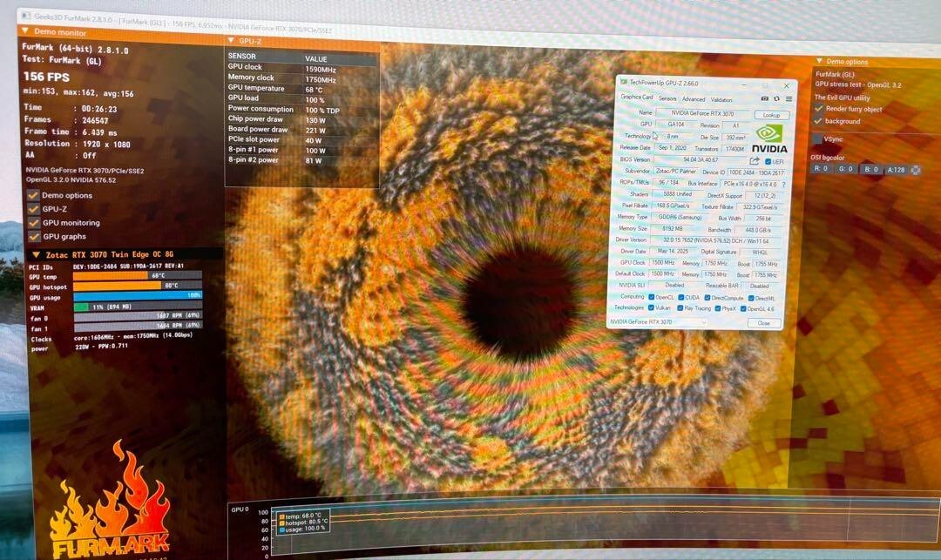Open the OSI bgcolor picker icon
Screen dimensions: 941x560
pos(915,171)
